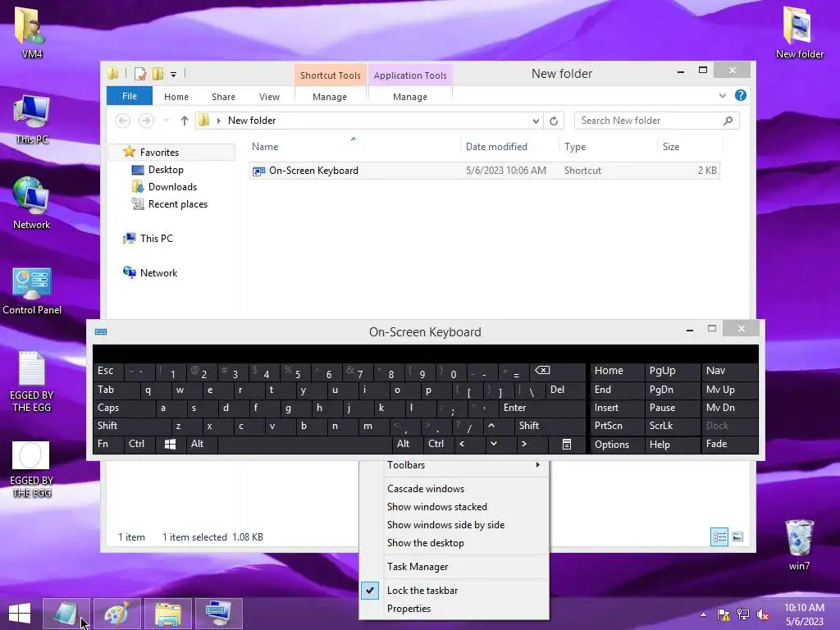
Task: Toggle the left Alt key on keyboard
Action: click(x=202, y=444)
